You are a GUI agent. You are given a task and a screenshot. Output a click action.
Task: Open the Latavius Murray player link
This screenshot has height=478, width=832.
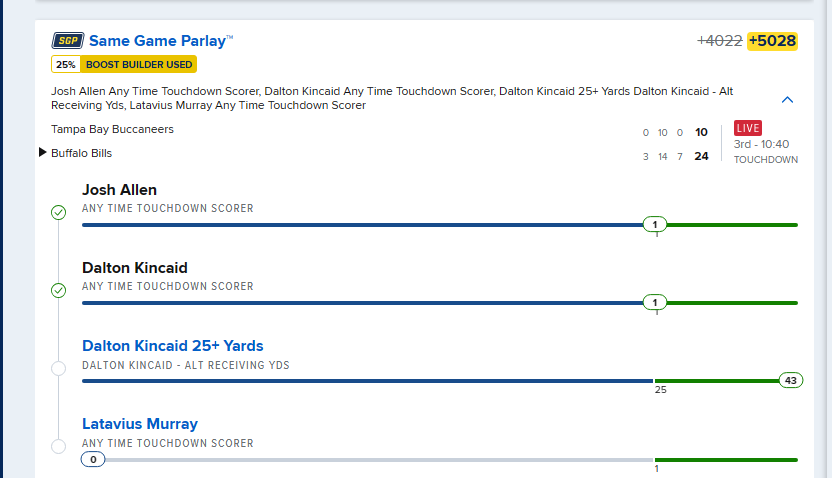click(140, 424)
